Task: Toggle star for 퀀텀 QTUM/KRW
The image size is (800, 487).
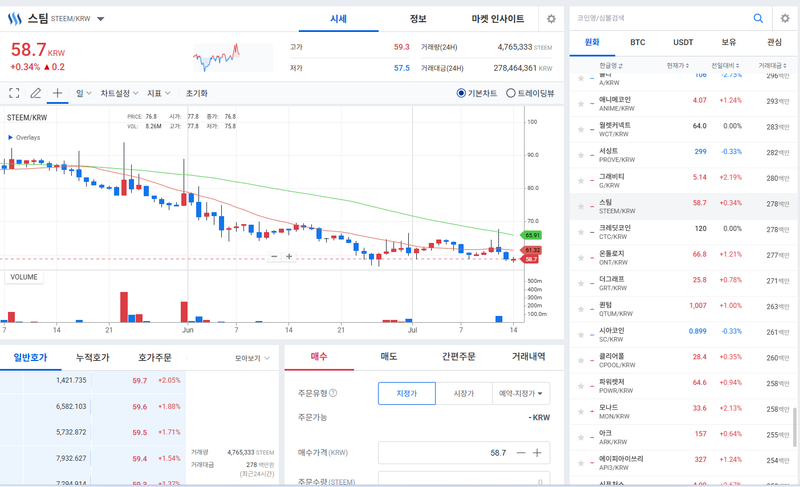Action: (581, 309)
